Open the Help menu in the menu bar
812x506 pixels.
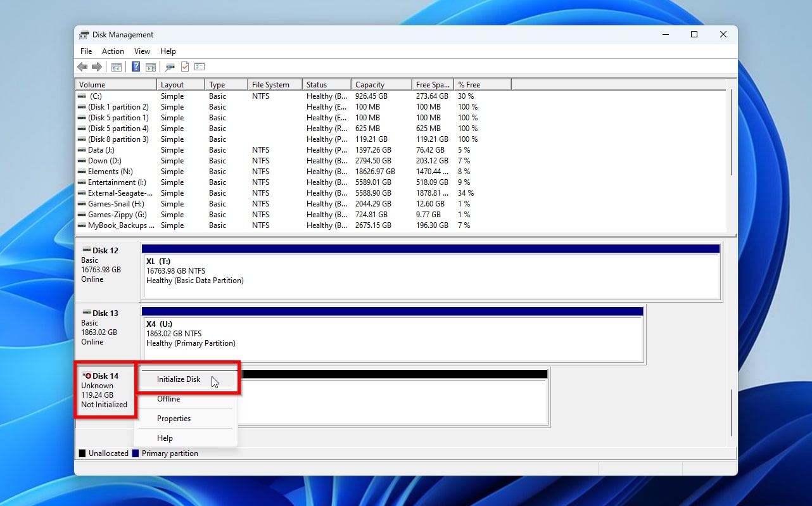tap(168, 51)
